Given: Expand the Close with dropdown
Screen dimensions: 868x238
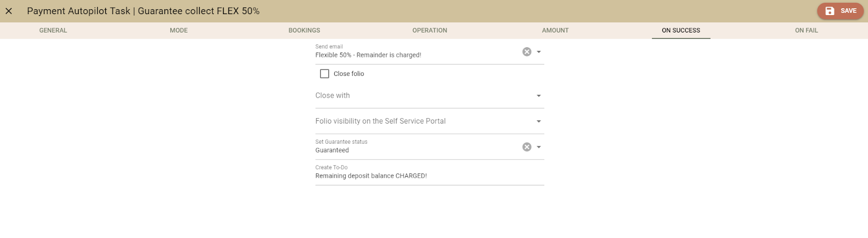Looking at the screenshot, I should point(539,96).
